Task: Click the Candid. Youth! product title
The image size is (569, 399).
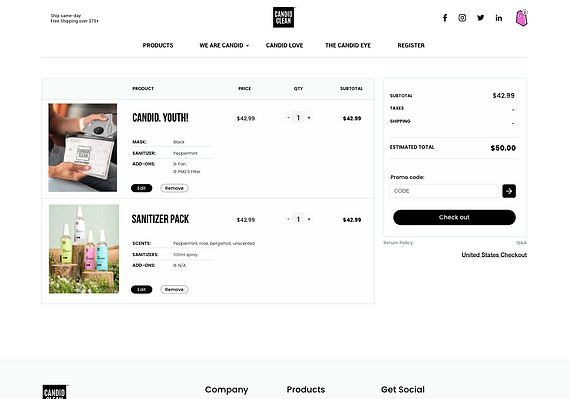Action: (x=160, y=118)
